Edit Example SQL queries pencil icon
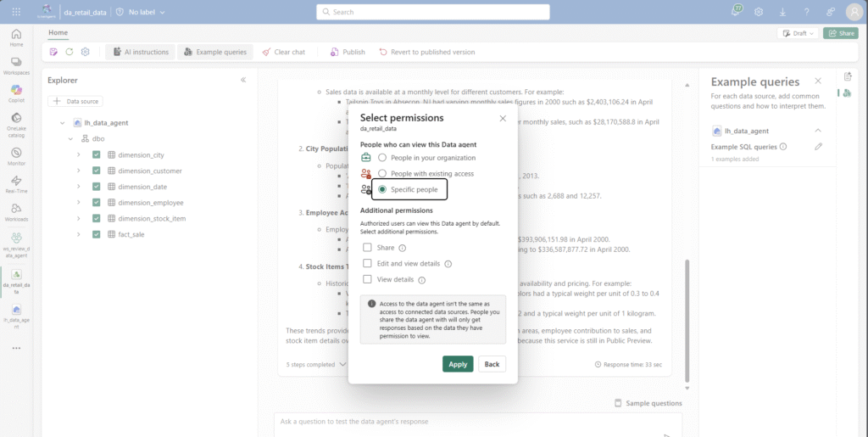The width and height of the screenshot is (868, 437). [818, 147]
